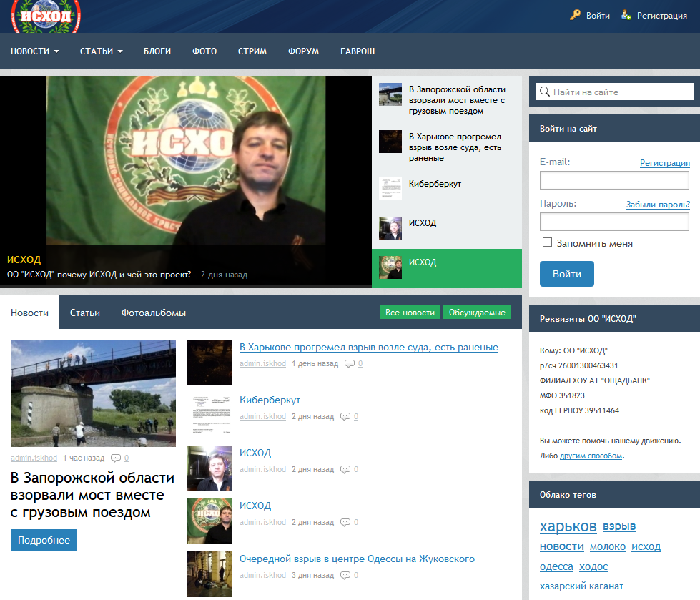The width and height of the screenshot is (700, 600).
Task: Click comment icon below the bridge photo
Action: (116, 458)
